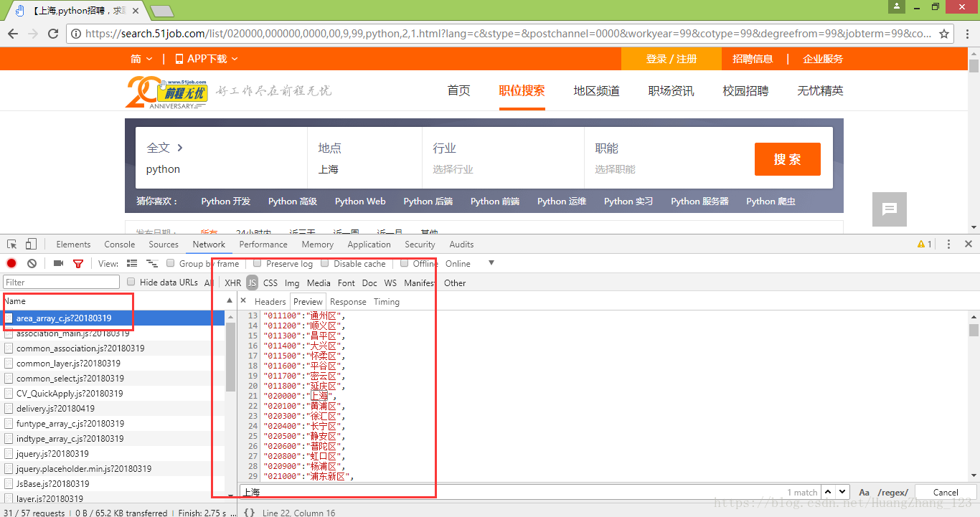Toggle the overview waterfall view icon

pyautogui.click(x=152, y=264)
